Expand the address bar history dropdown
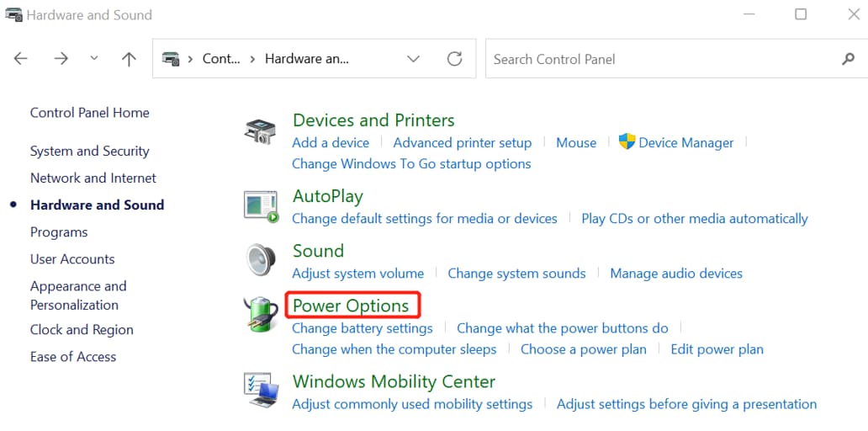868x431 pixels. (x=413, y=59)
